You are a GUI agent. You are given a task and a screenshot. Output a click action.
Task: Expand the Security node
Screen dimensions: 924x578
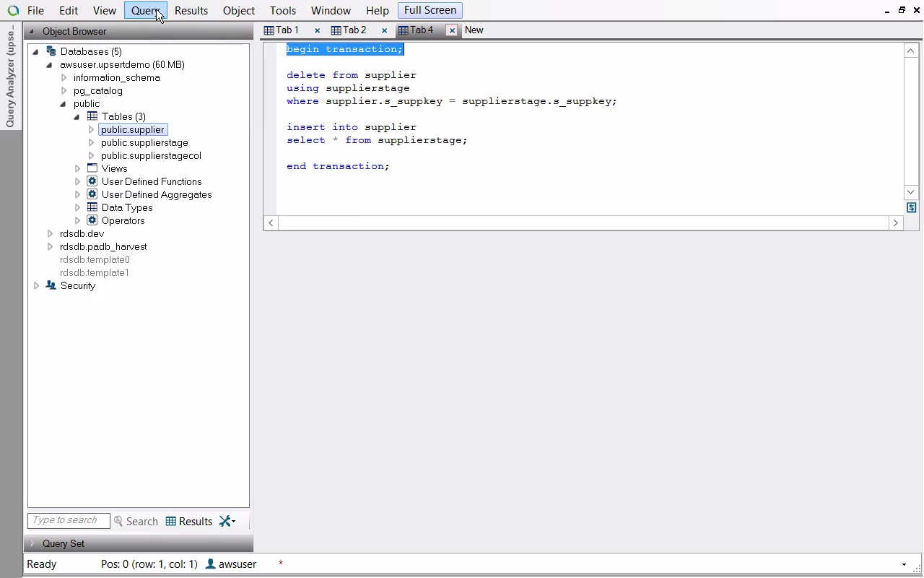point(36,285)
